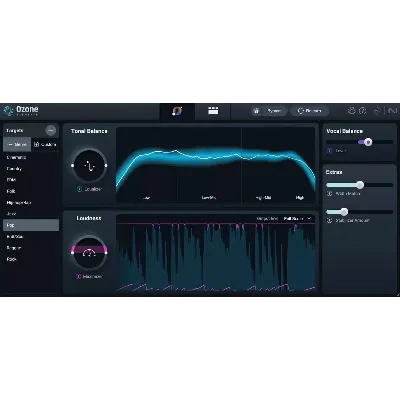Toggle the Equalizer power button
This screenshot has height=400, width=400.
79,189
